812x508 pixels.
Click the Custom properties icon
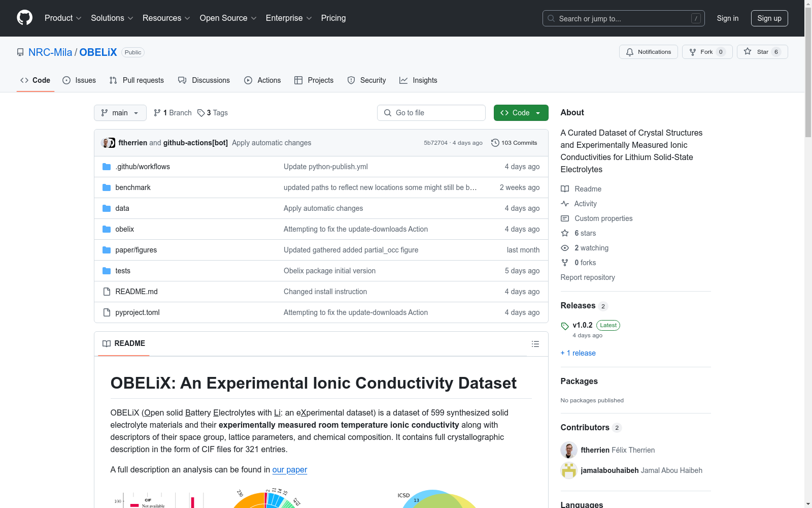pyautogui.click(x=565, y=218)
